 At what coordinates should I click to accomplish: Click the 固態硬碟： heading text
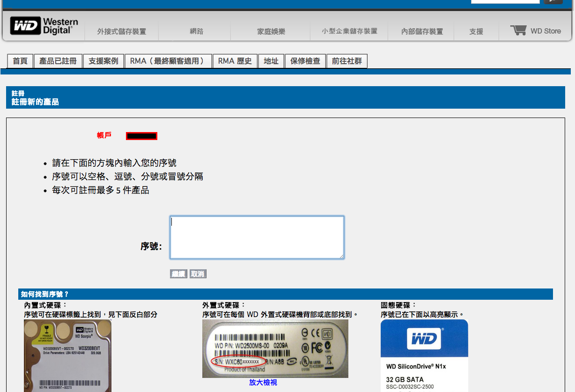(398, 305)
